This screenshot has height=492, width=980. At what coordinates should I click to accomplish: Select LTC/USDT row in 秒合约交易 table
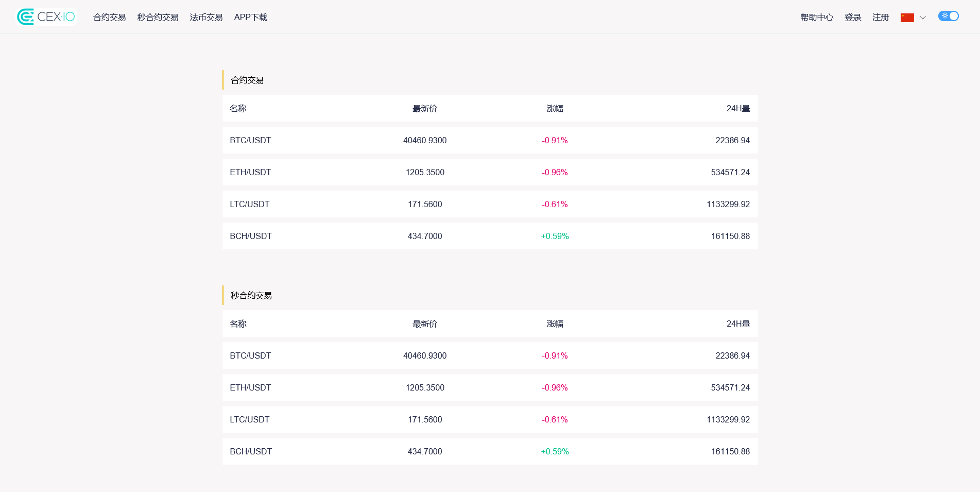click(x=490, y=419)
